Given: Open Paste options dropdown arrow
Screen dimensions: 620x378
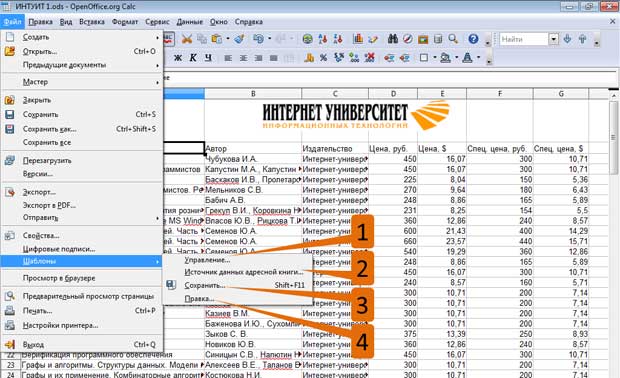Looking at the screenshot, I should click(x=228, y=39).
